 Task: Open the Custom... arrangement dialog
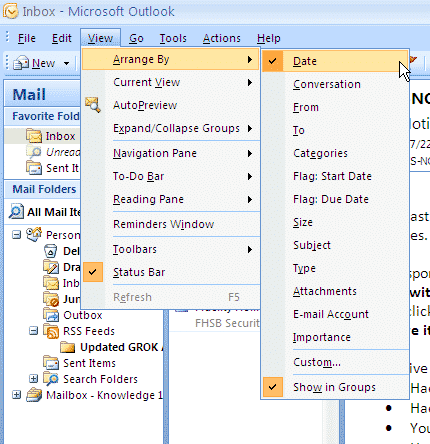pyautogui.click(x=335, y=362)
